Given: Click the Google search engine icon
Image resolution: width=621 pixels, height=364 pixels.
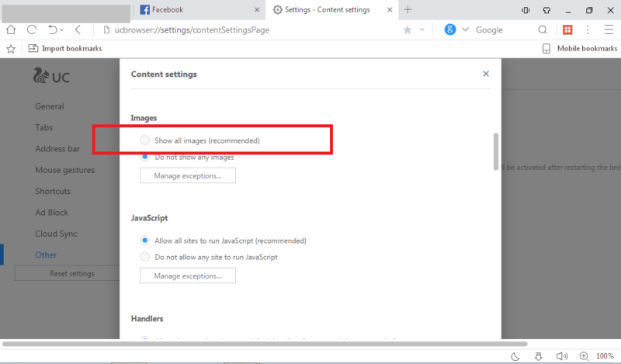Looking at the screenshot, I should (x=450, y=29).
